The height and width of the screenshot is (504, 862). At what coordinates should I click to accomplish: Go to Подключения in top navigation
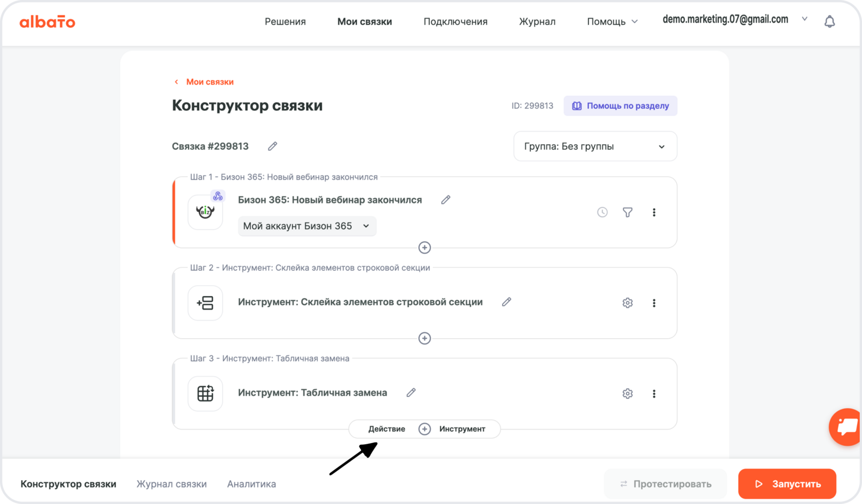(x=455, y=22)
